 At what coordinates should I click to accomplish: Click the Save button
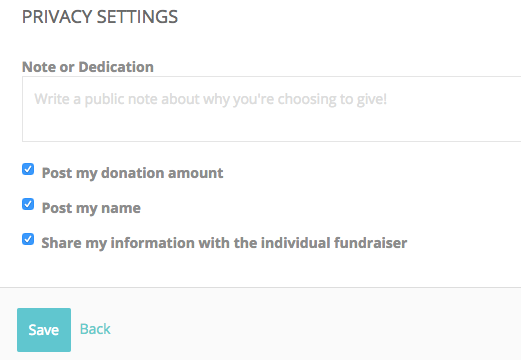pos(44,330)
